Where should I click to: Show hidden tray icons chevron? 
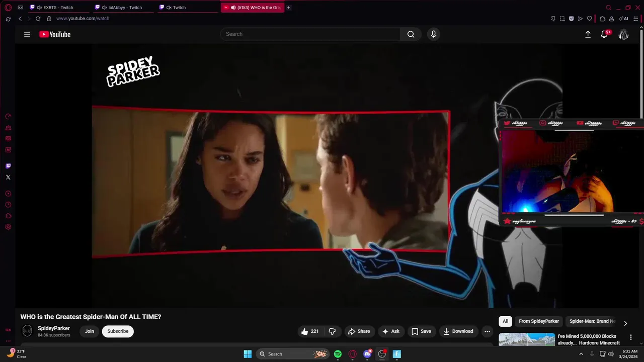581,354
